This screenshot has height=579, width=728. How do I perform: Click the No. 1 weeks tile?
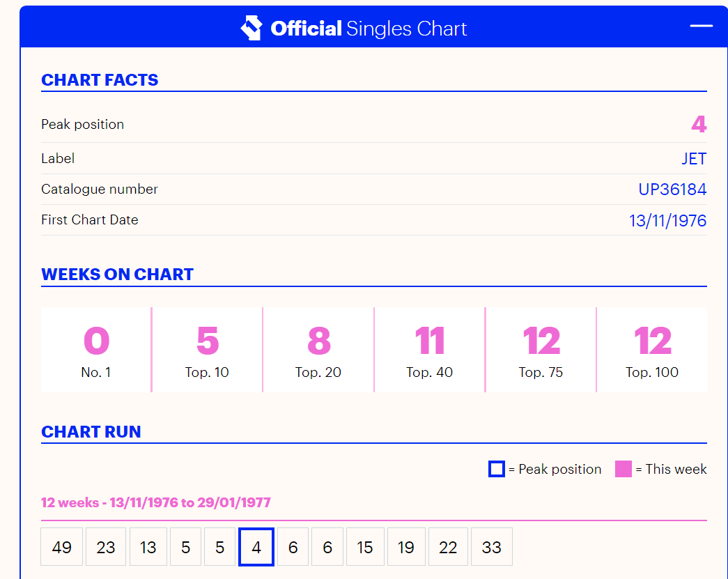click(96, 350)
